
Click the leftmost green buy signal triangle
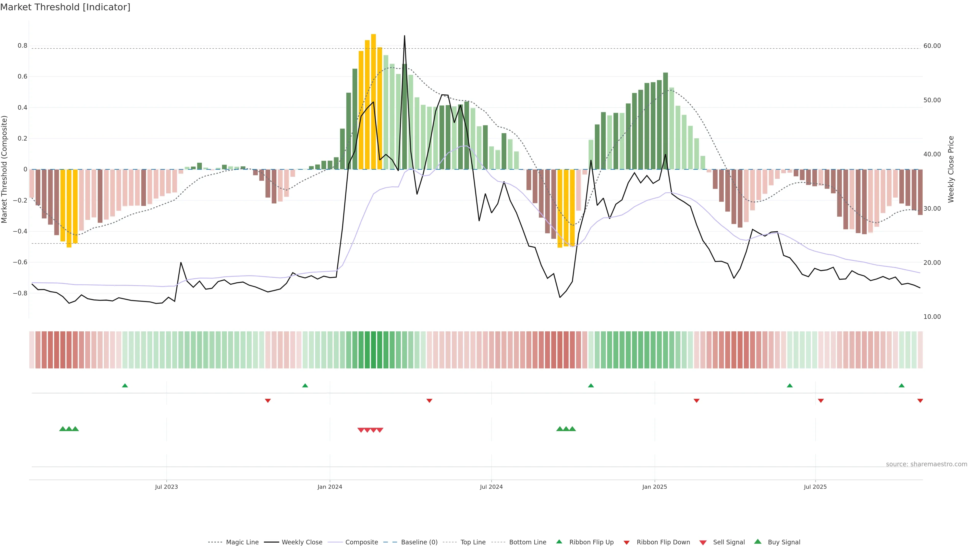tap(63, 429)
